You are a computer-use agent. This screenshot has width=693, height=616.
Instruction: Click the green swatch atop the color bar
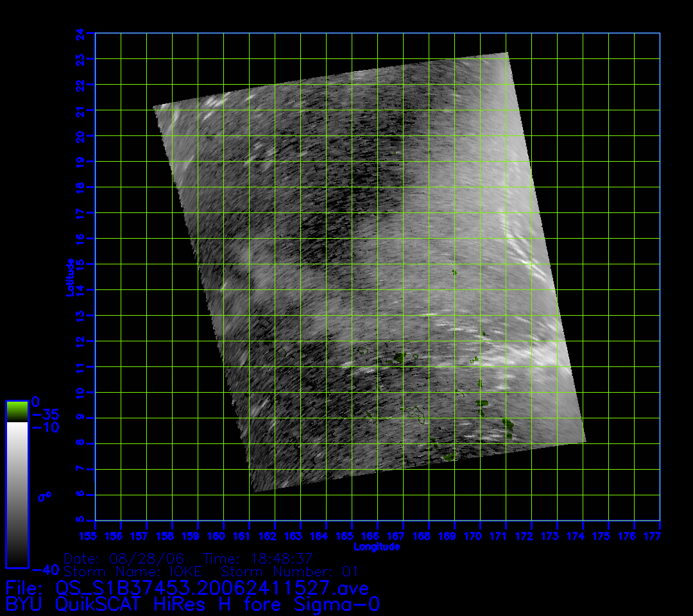[x=17, y=411]
